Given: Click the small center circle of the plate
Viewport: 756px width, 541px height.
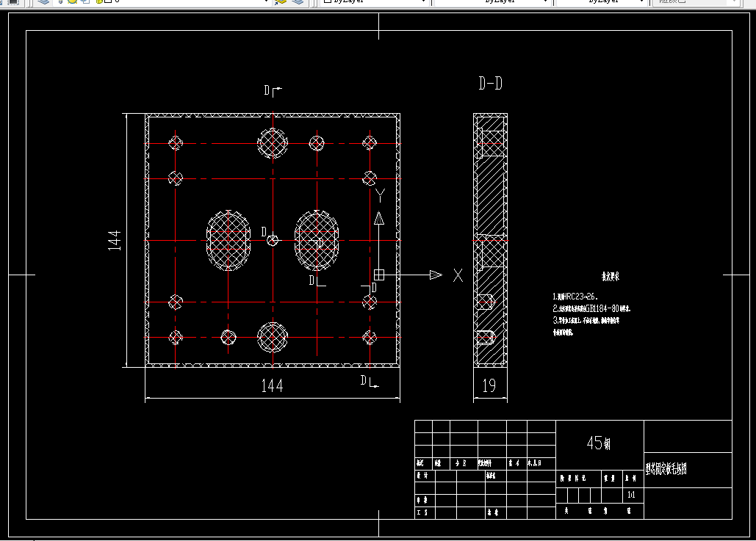Looking at the screenshot, I should (273, 240).
